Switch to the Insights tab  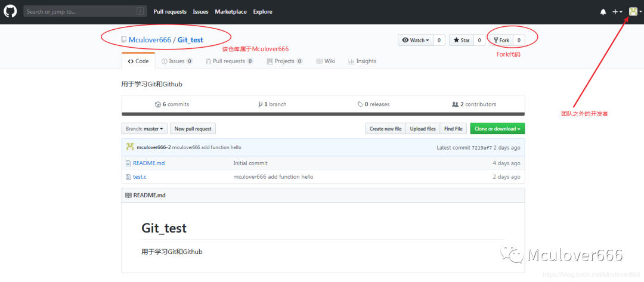363,61
